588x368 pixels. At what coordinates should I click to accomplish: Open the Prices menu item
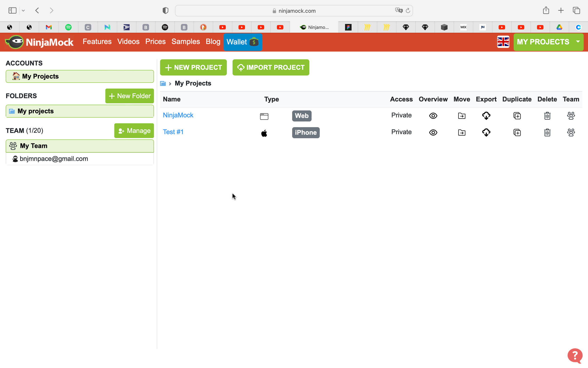pos(155,42)
